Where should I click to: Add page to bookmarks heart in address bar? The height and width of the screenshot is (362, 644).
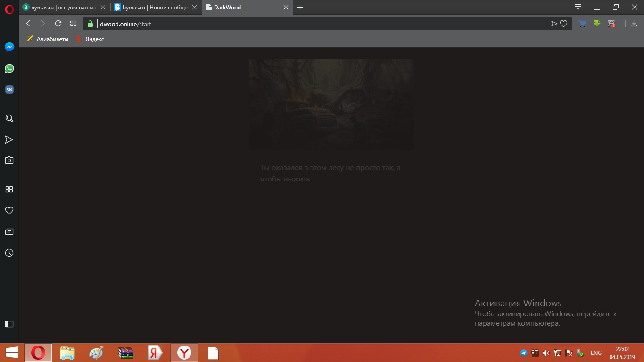pyautogui.click(x=563, y=24)
